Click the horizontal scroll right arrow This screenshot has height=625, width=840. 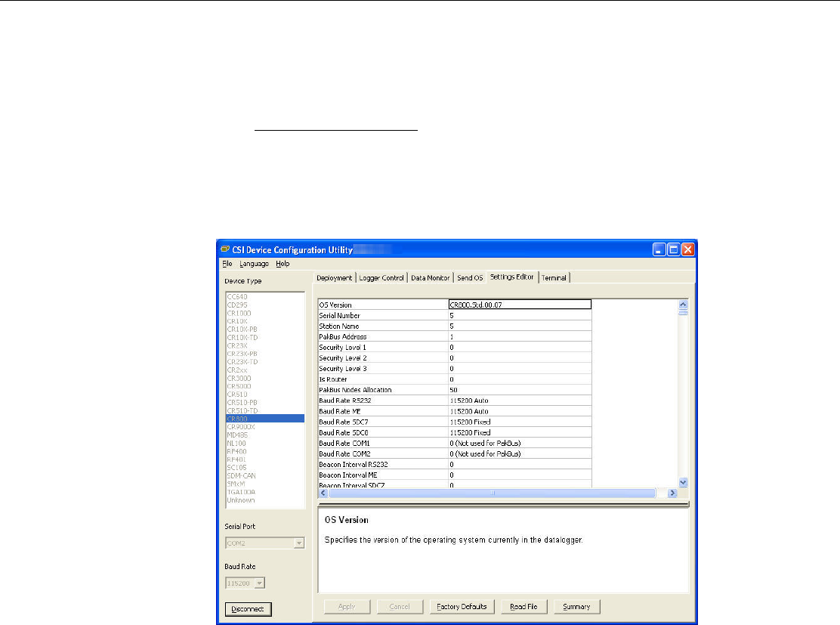673,494
